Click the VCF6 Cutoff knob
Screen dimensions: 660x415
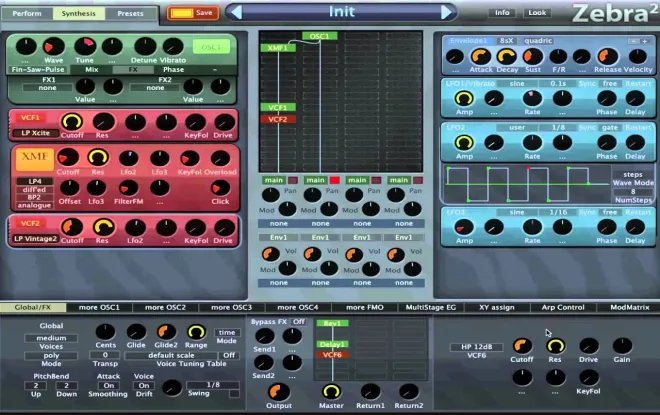click(x=522, y=346)
